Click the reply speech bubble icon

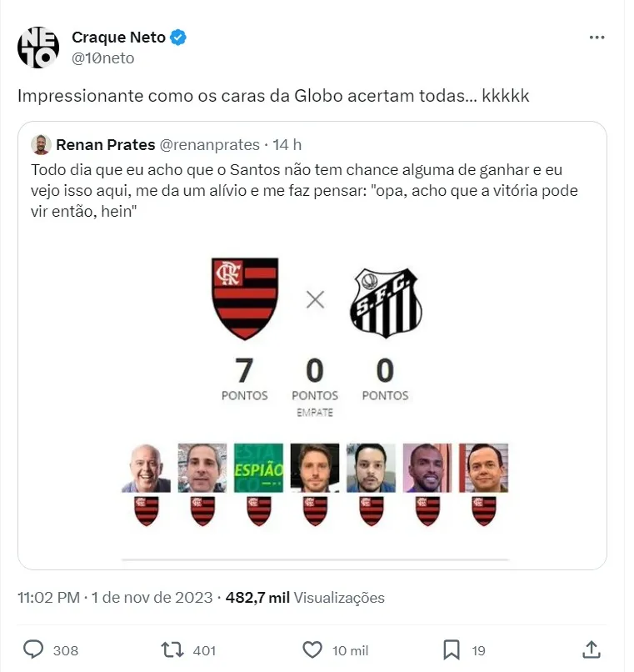point(33,649)
